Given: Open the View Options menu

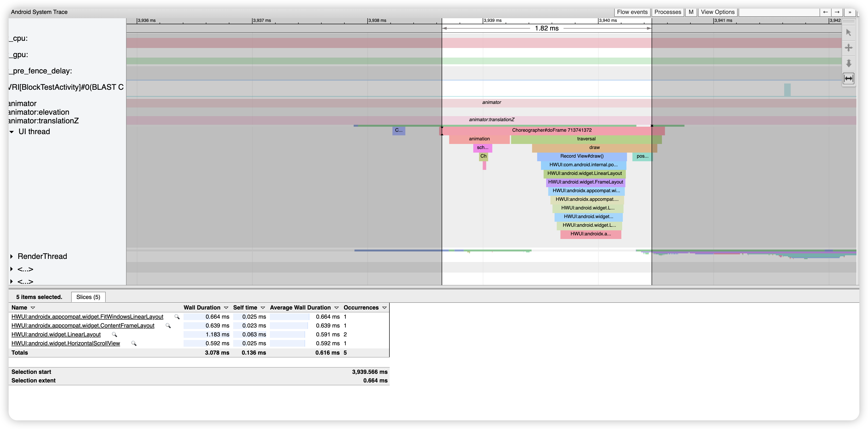Looking at the screenshot, I should pos(717,12).
